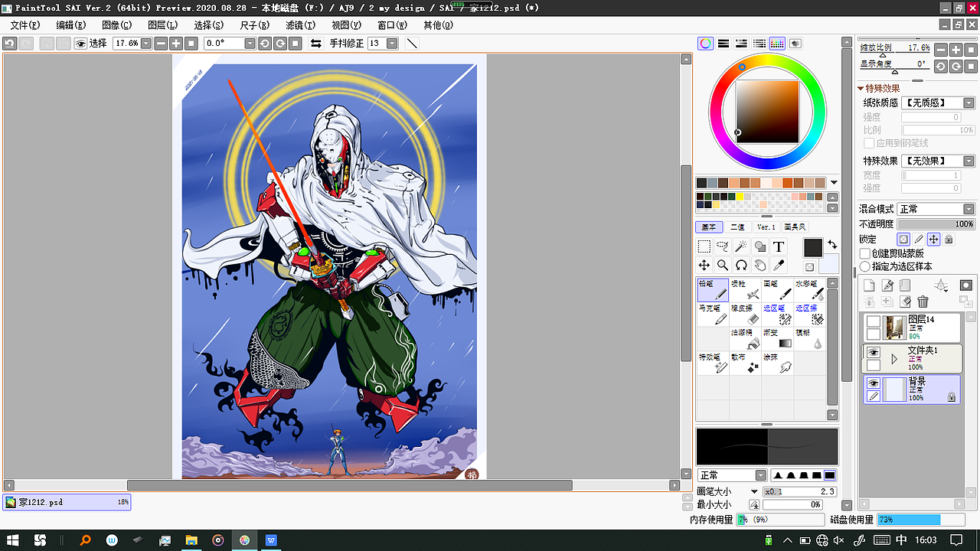The width and height of the screenshot is (980, 551).
Task: Select the Eraser (橡皮擦) tool
Action: point(745,315)
